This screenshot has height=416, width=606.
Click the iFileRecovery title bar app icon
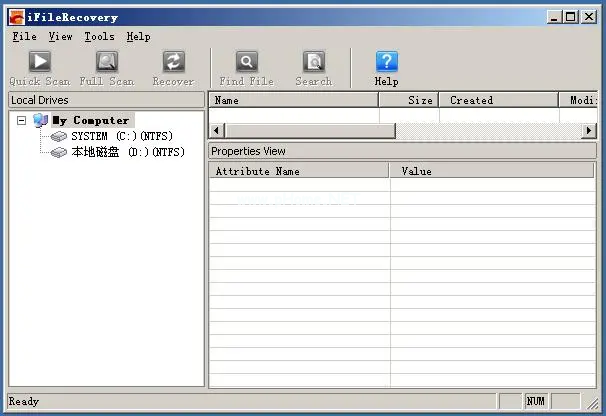coord(17,16)
